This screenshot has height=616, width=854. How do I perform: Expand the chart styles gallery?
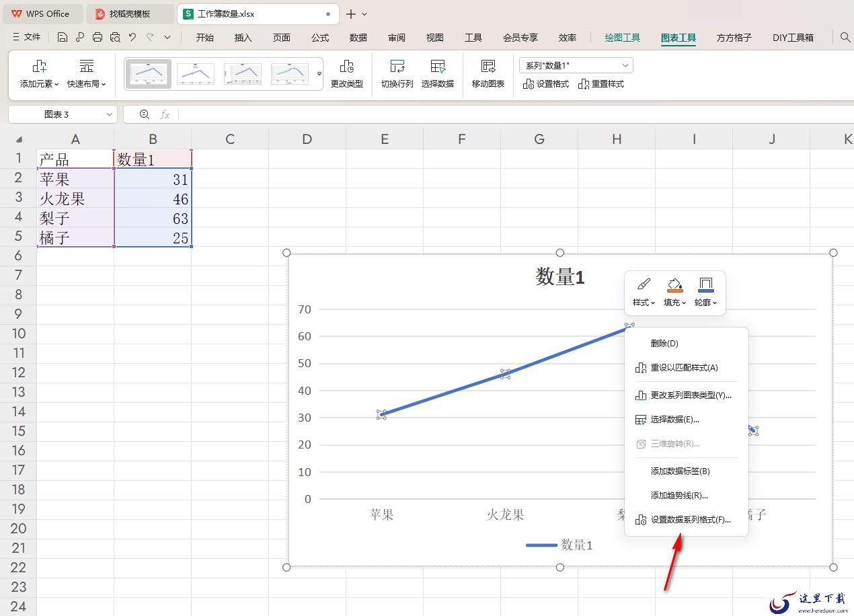click(319, 74)
